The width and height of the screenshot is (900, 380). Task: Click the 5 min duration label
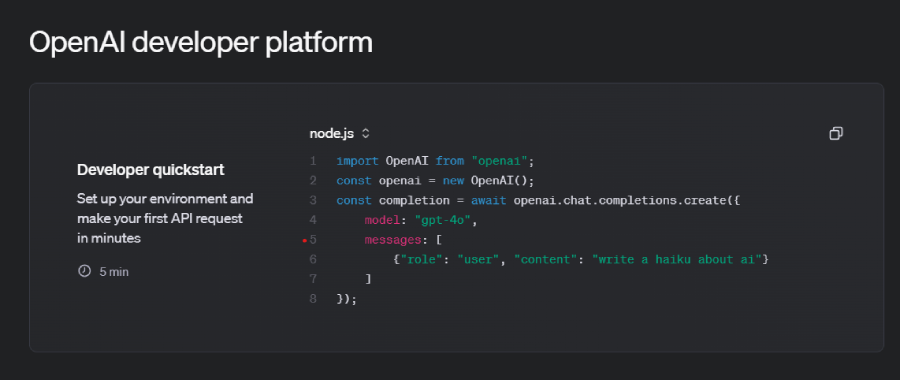pos(114,272)
